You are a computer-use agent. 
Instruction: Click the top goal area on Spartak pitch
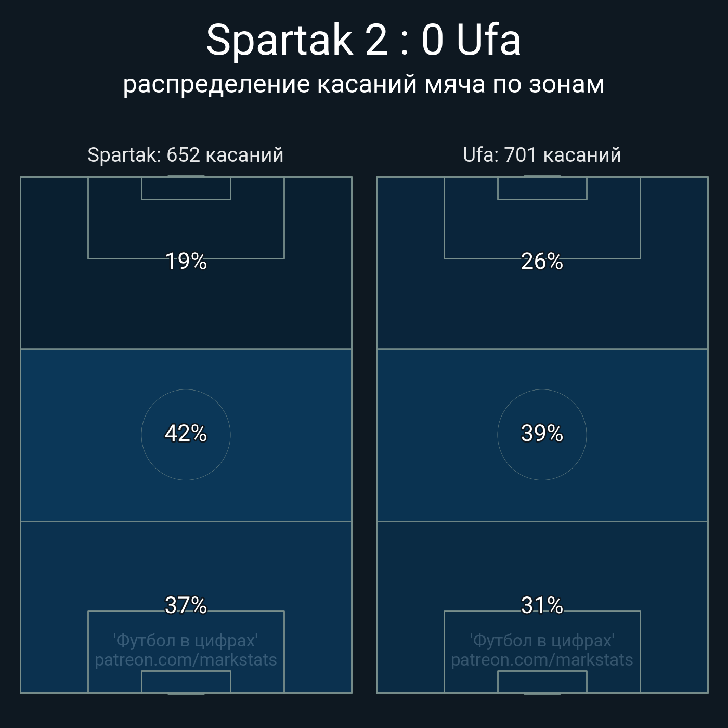click(186, 188)
